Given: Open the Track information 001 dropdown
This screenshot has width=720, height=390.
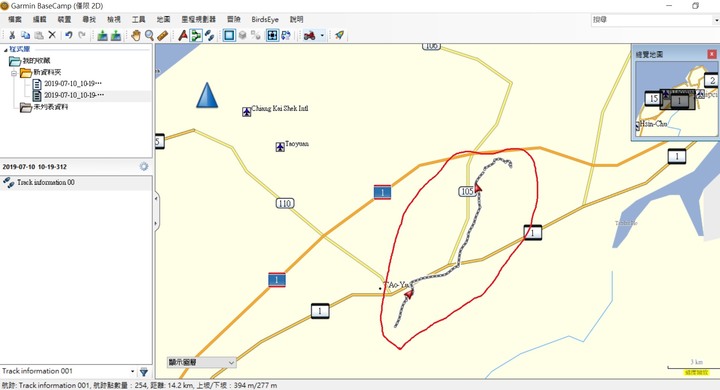Looking at the screenshot, I should 132,371.
